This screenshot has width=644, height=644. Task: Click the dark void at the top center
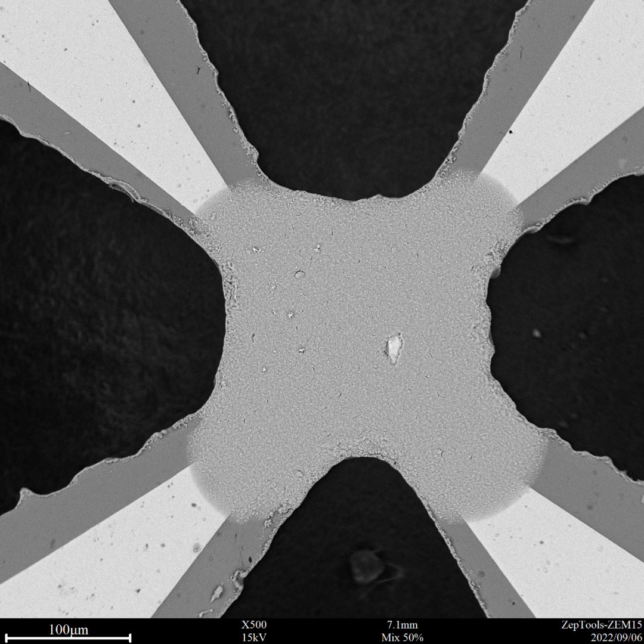click(x=352, y=89)
